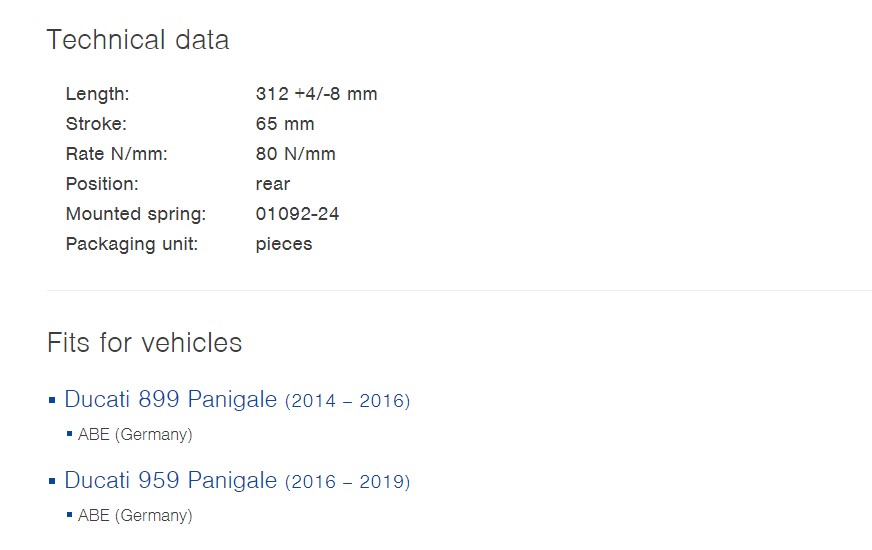Click ABE (Germany) under Ducati 899 Panigale

click(135, 435)
